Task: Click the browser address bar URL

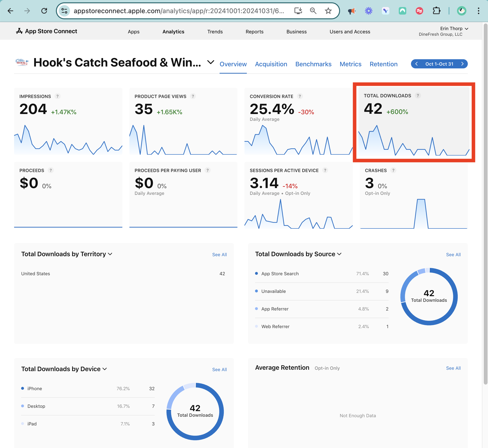Action: tap(179, 11)
